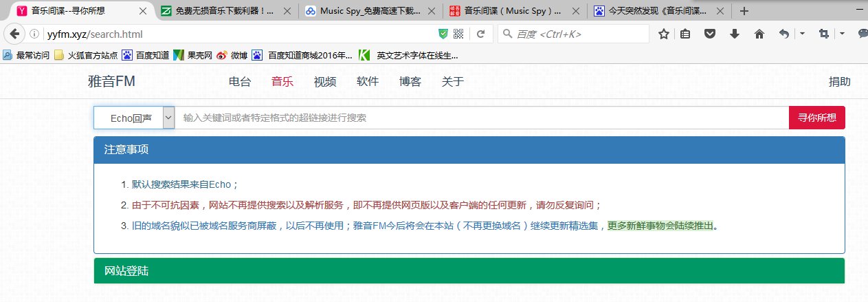Open the 微博 bookmark

click(x=234, y=55)
